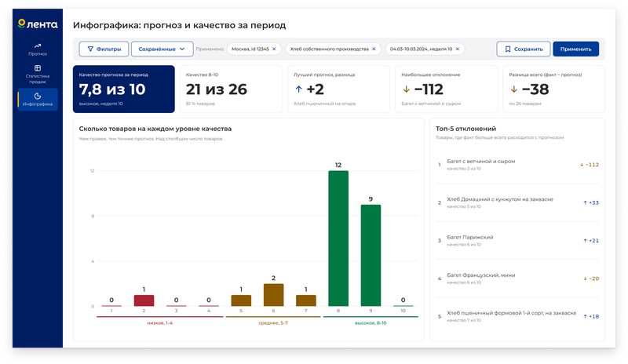628x364 pixels.
Task: Click the низкое, 1–4 legend label
Action: [x=160, y=322]
